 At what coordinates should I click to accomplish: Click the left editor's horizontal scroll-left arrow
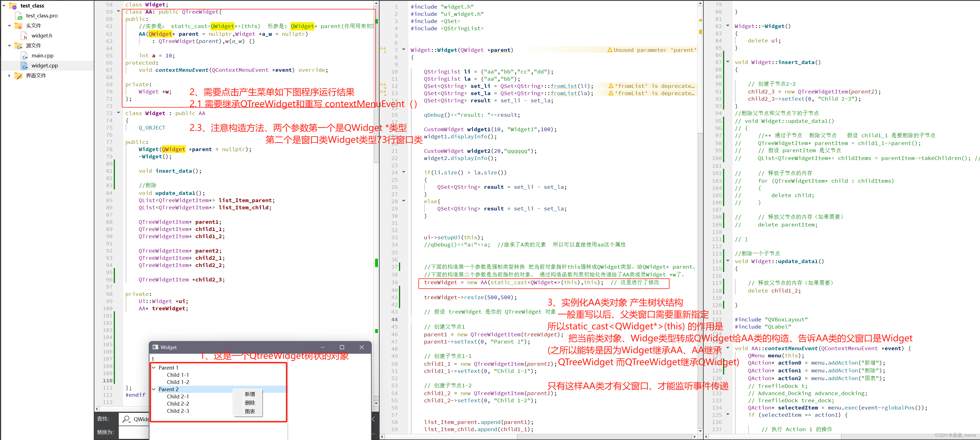coord(97,409)
